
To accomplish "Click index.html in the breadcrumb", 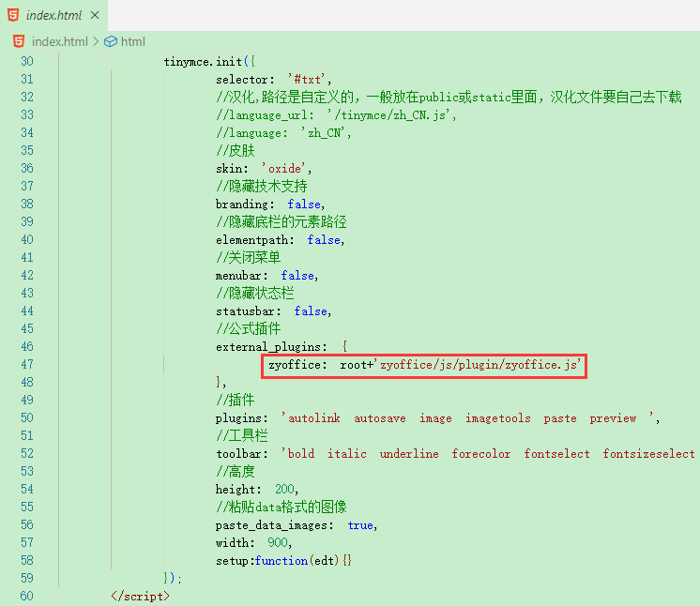I will (59, 41).
